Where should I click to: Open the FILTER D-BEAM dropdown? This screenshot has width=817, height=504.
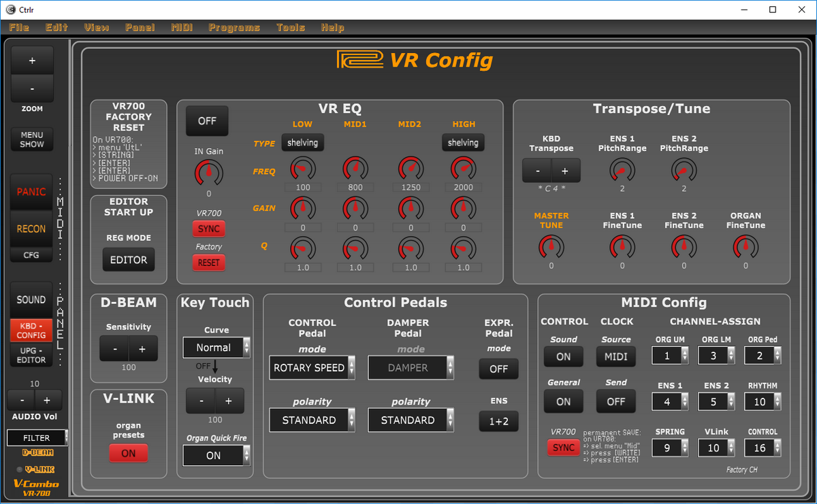tap(37, 438)
